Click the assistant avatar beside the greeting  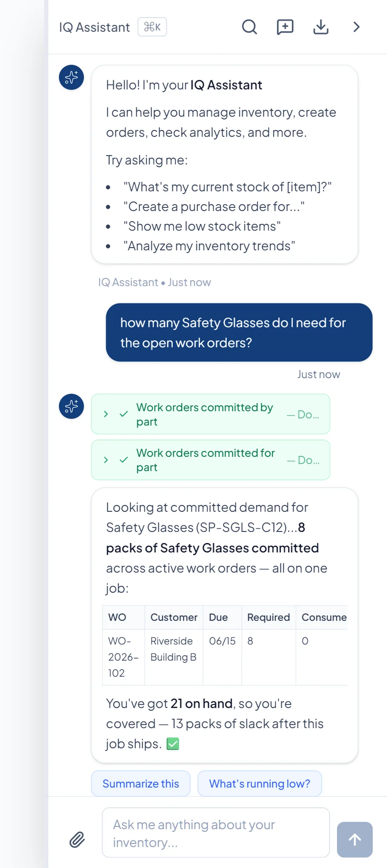point(71,77)
